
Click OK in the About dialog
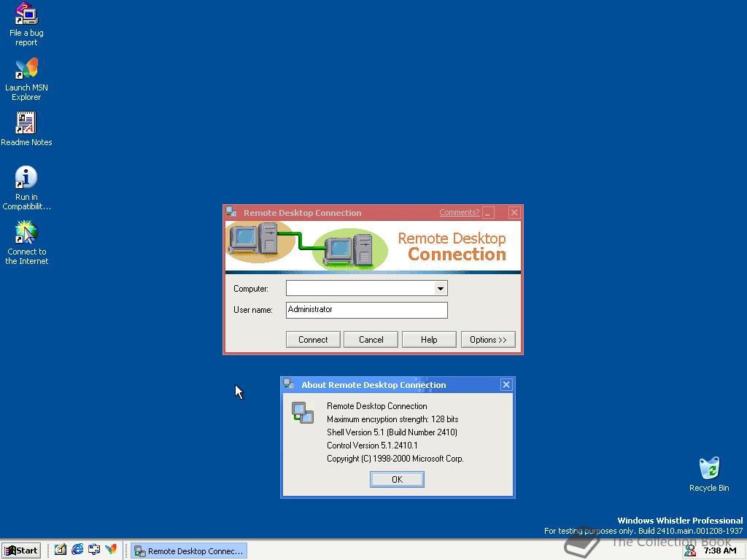coord(397,480)
